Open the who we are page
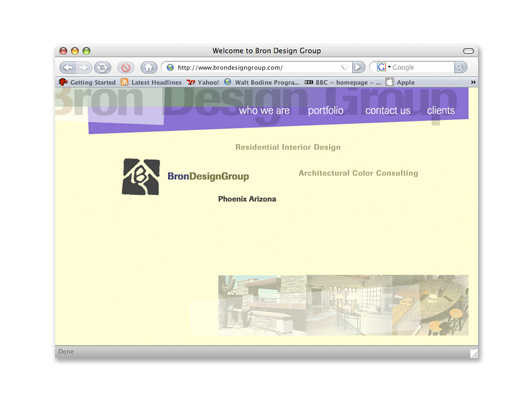 pyautogui.click(x=264, y=110)
